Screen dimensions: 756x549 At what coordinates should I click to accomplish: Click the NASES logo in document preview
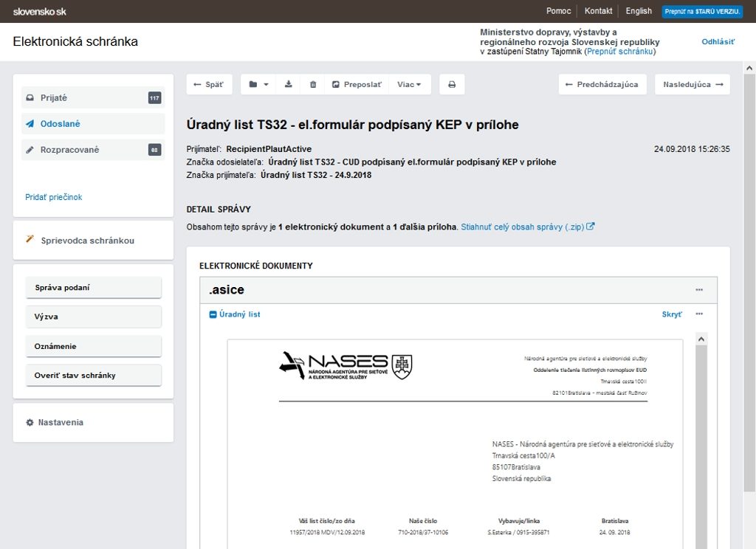(346, 366)
